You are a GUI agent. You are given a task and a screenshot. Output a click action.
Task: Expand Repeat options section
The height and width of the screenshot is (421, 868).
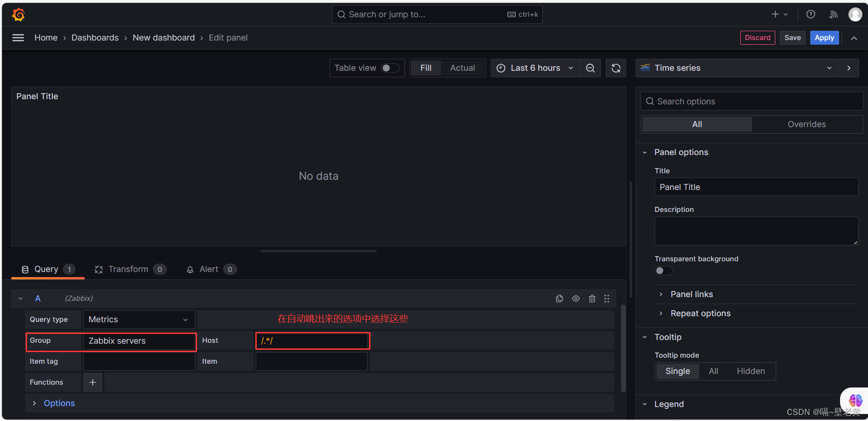(x=700, y=313)
